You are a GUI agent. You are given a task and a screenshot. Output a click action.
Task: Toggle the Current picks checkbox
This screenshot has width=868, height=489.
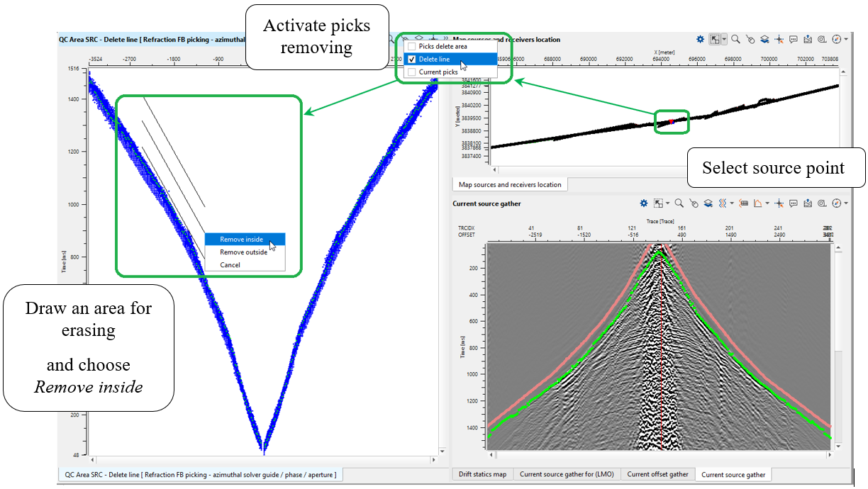coord(412,72)
